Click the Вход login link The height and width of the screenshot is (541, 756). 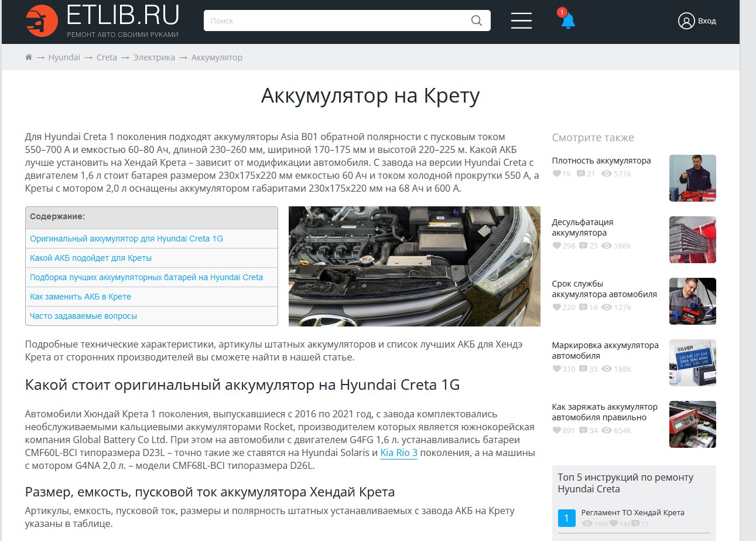(x=707, y=21)
